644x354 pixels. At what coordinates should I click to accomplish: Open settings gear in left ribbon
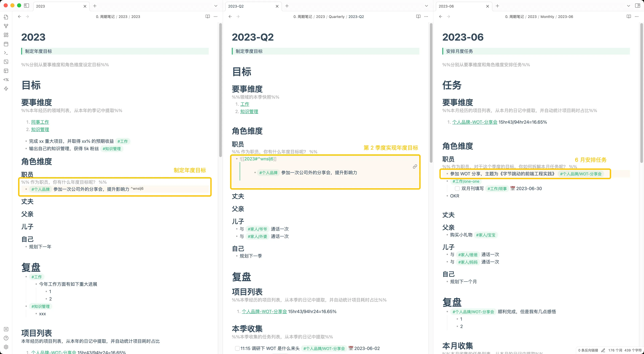coord(6,347)
